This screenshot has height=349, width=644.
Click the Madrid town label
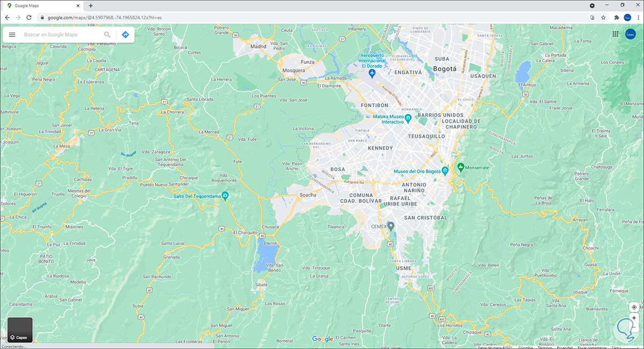click(x=258, y=46)
